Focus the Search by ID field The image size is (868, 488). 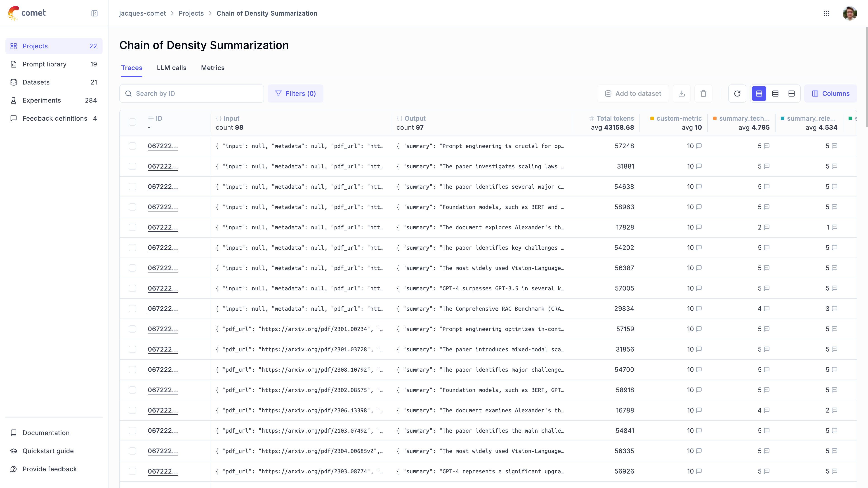pyautogui.click(x=191, y=94)
